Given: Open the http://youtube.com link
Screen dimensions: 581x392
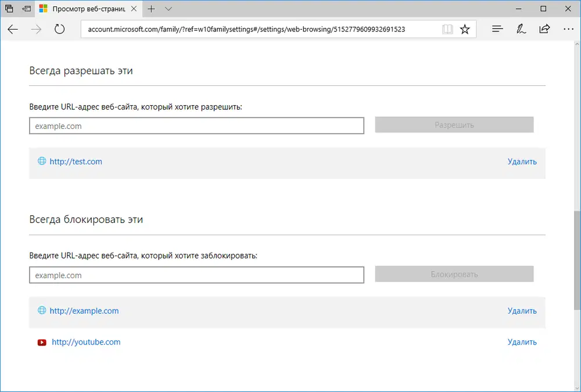Looking at the screenshot, I should coord(86,342).
